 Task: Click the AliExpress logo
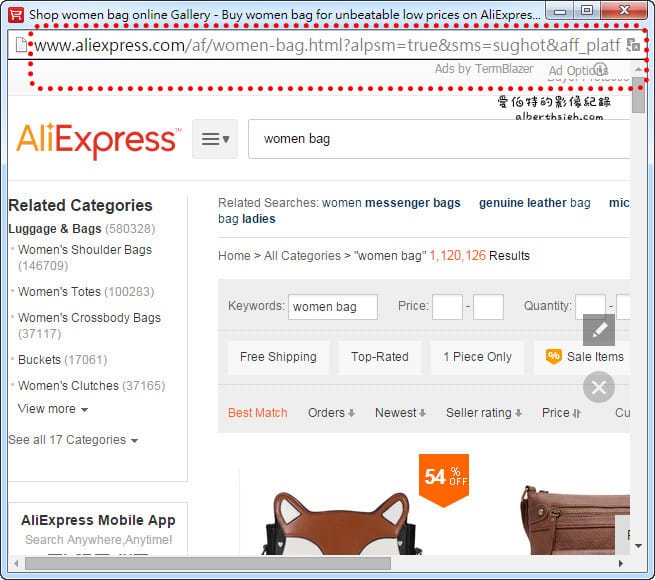coord(99,140)
